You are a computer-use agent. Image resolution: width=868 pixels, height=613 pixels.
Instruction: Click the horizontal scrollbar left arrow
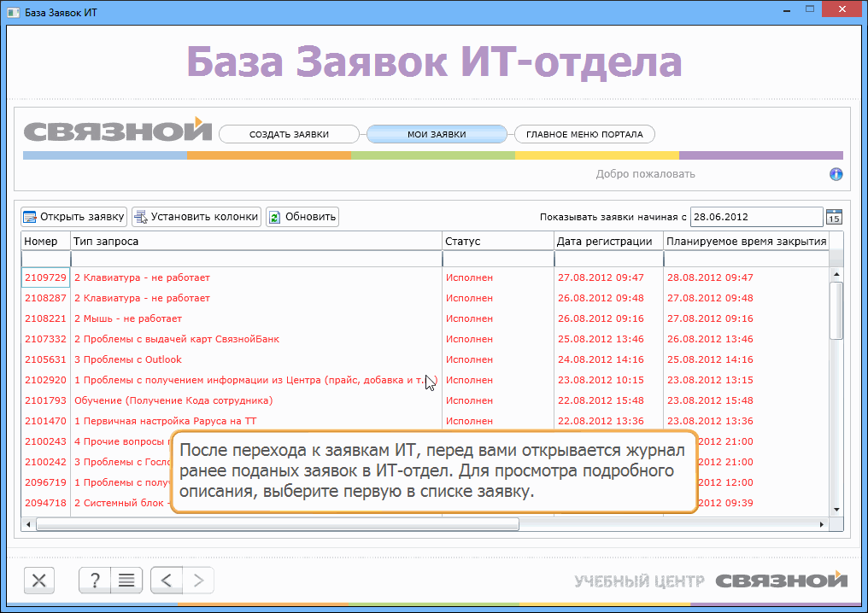28,524
